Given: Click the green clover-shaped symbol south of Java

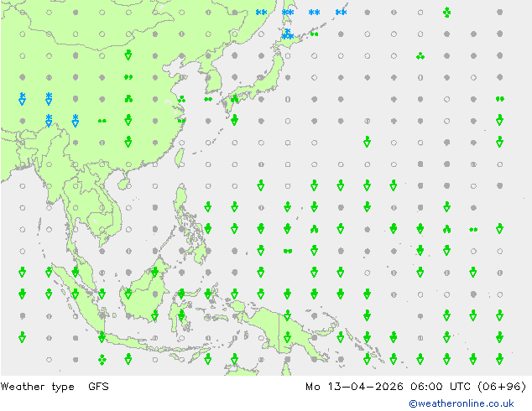Looking at the screenshot, I should 102,360.
